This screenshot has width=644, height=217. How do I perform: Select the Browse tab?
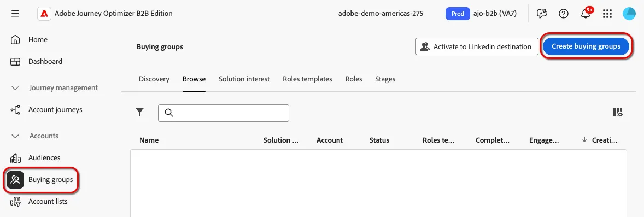pos(194,79)
